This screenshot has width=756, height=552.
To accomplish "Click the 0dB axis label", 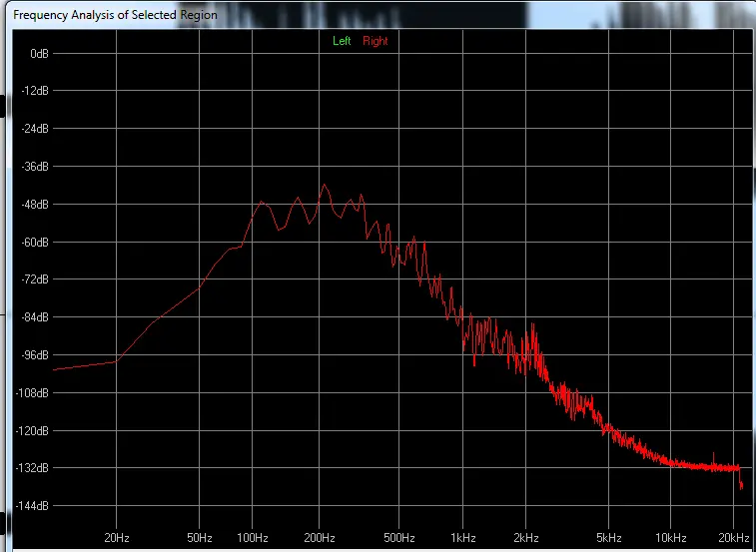I will coord(40,54).
